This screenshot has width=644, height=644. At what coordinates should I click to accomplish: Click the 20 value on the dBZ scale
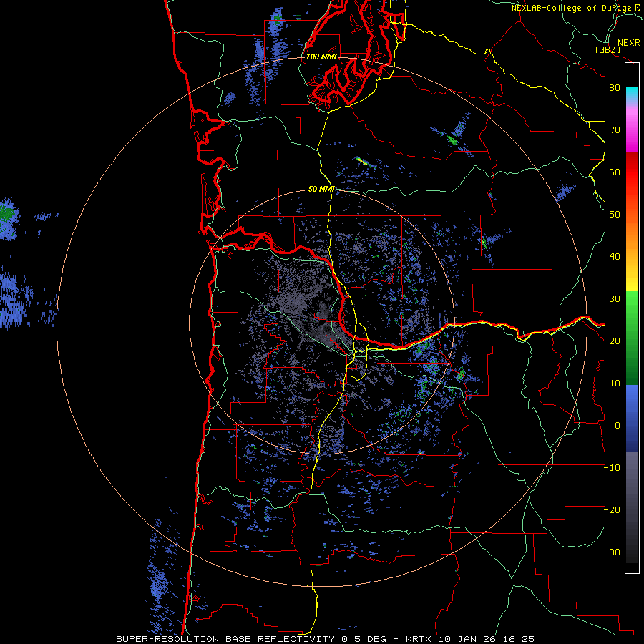point(615,341)
